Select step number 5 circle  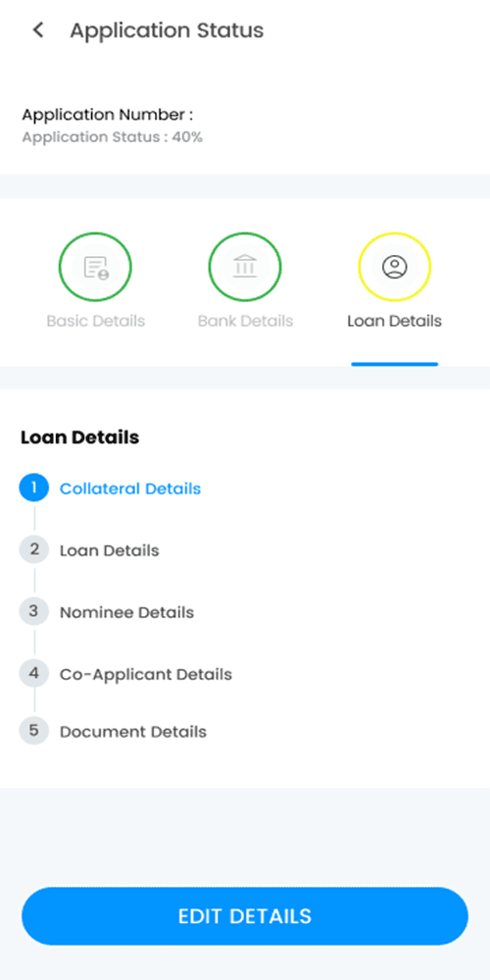pos(34,731)
